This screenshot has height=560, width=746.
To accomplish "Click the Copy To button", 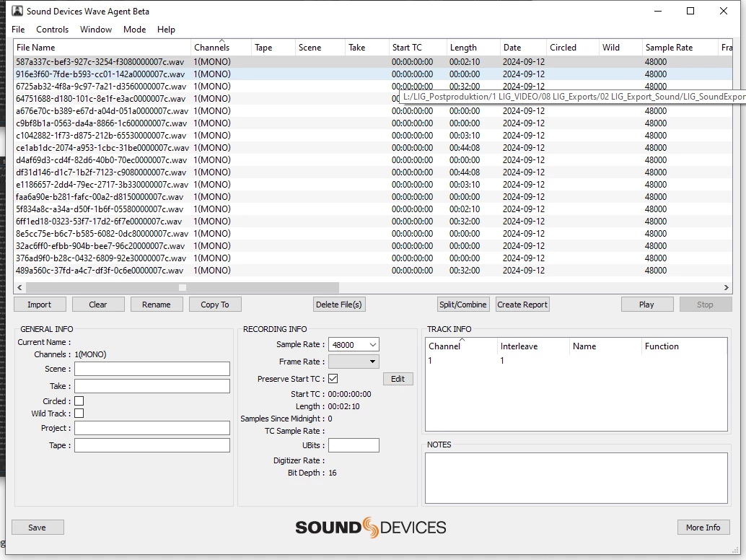I will tap(215, 305).
